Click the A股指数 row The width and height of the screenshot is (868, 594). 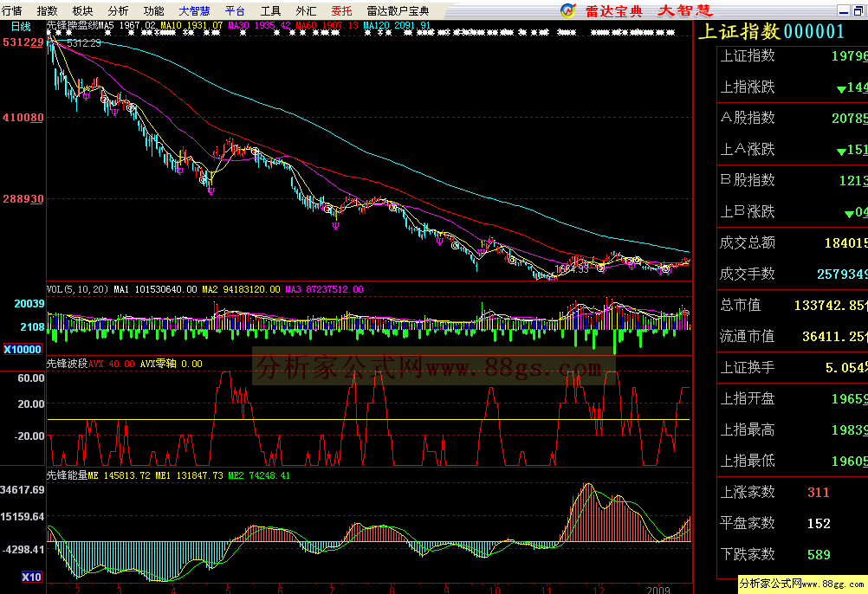click(794, 118)
